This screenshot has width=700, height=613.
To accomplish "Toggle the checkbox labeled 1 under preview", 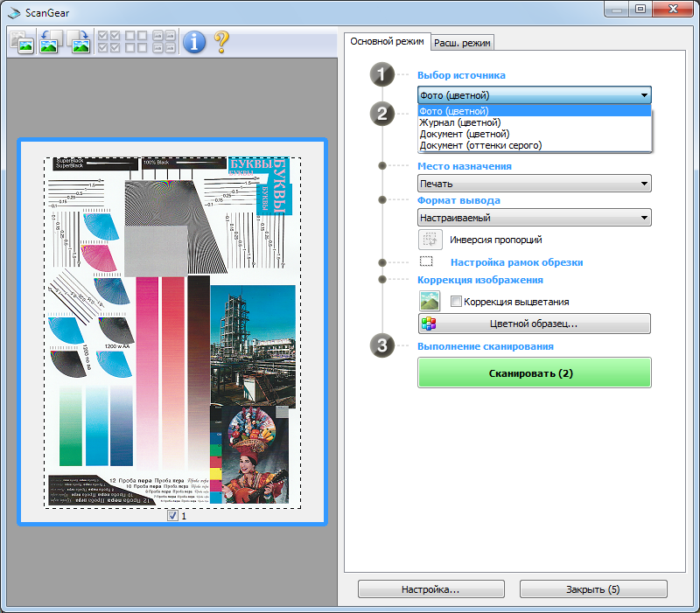I will [172, 516].
